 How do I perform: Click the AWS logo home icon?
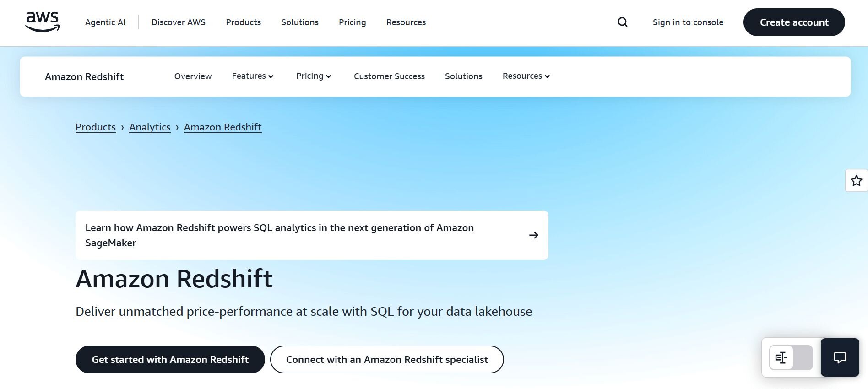click(x=43, y=22)
